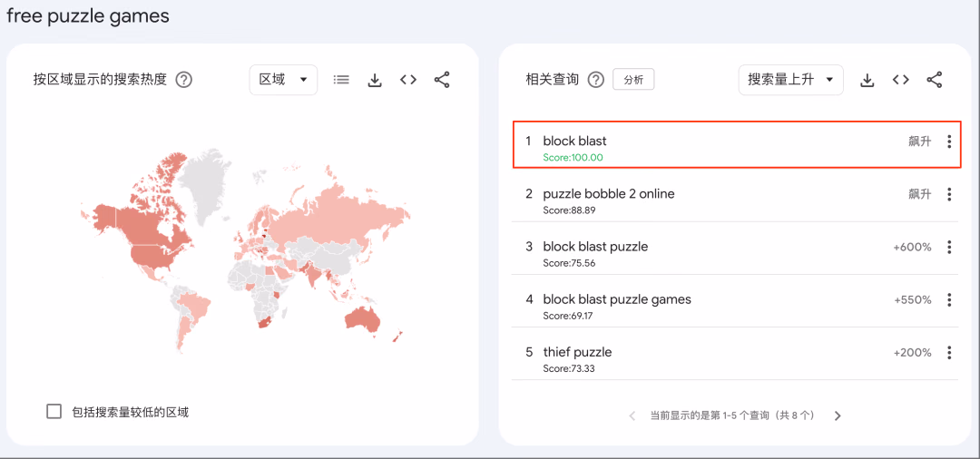
Task: Download the regional interest data
Action: tap(375, 80)
